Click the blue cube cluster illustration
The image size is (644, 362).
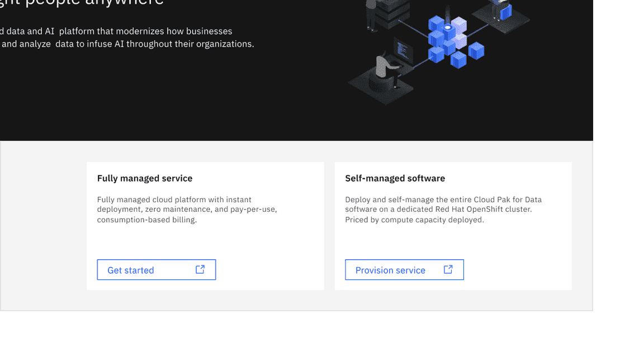(x=454, y=42)
